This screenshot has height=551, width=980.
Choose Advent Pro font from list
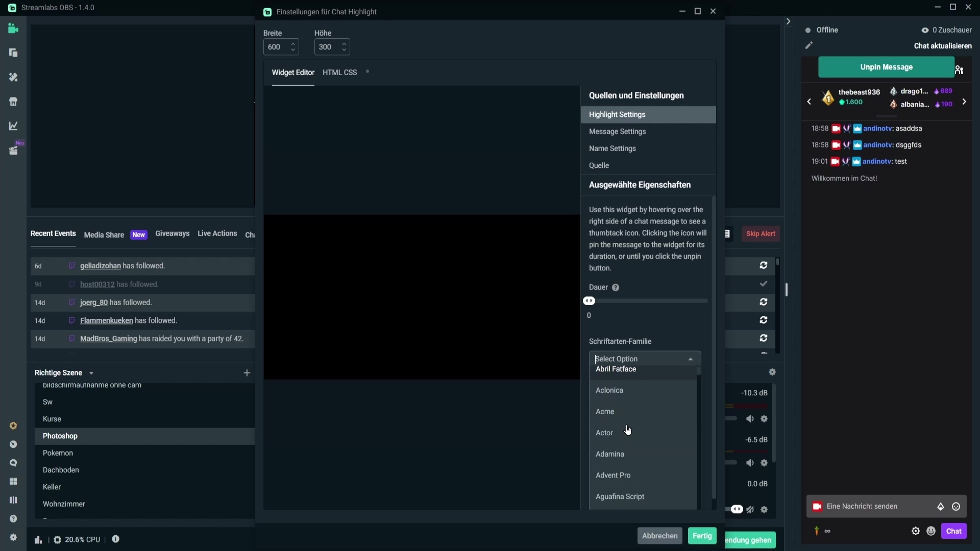point(613,475)
